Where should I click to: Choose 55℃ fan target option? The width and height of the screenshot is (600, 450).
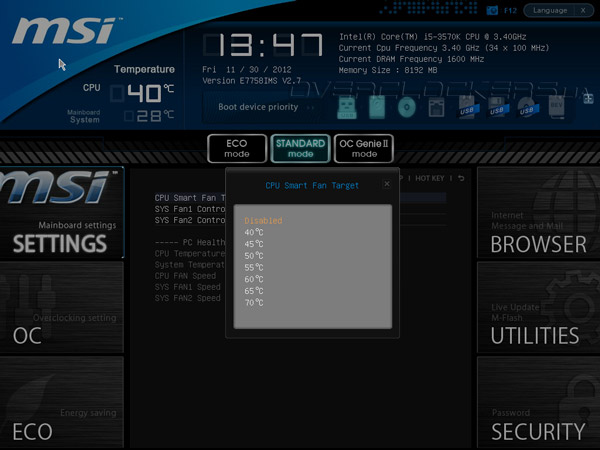[254, 267]
